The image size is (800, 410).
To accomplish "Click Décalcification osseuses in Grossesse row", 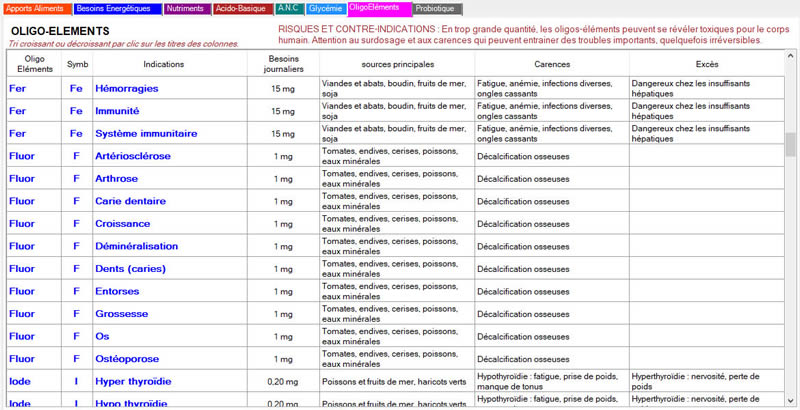I will pos(552,314).
